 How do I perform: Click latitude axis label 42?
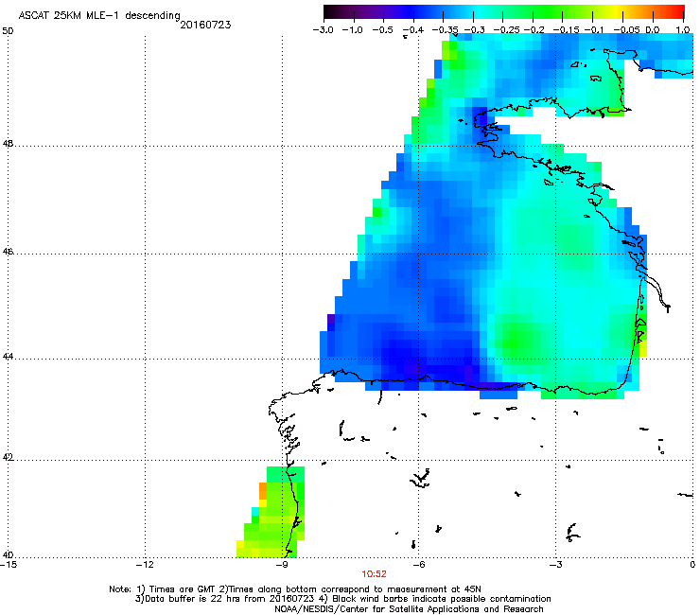point(8,458)
